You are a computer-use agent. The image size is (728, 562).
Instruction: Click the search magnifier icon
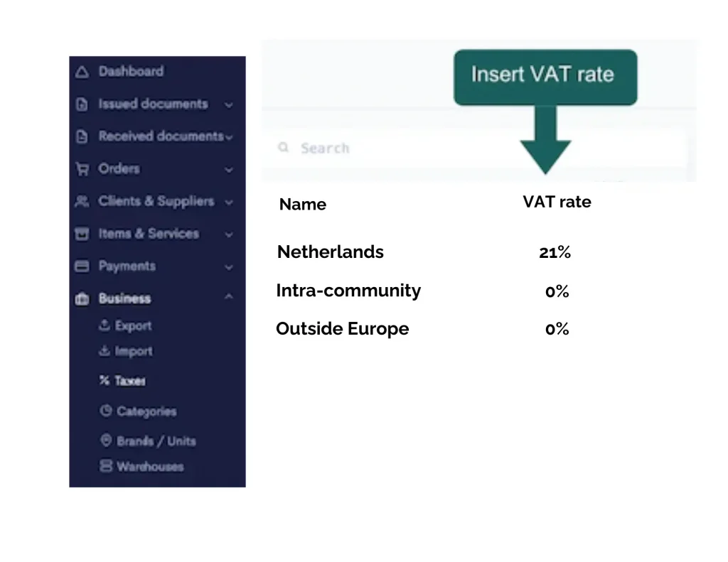283,147
